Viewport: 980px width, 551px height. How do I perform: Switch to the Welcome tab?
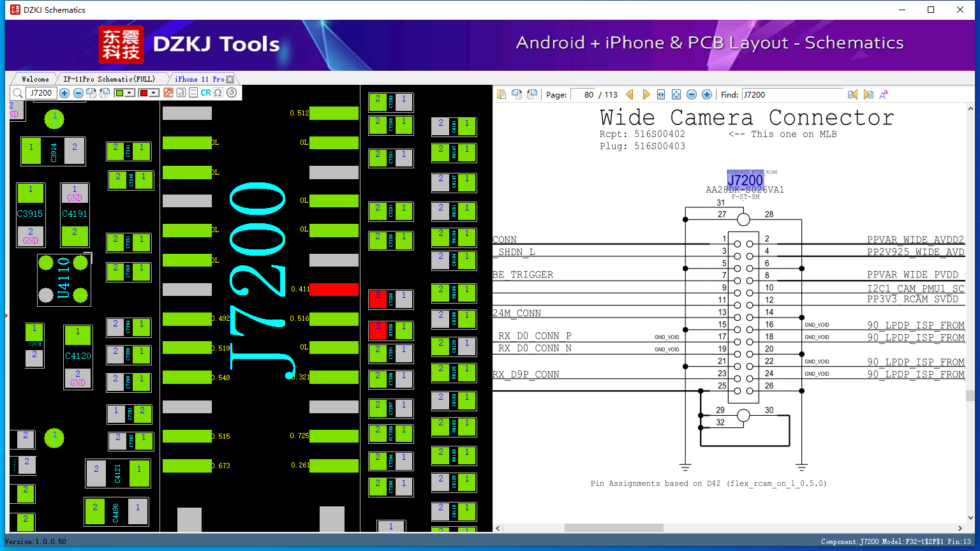pos(35,79)
